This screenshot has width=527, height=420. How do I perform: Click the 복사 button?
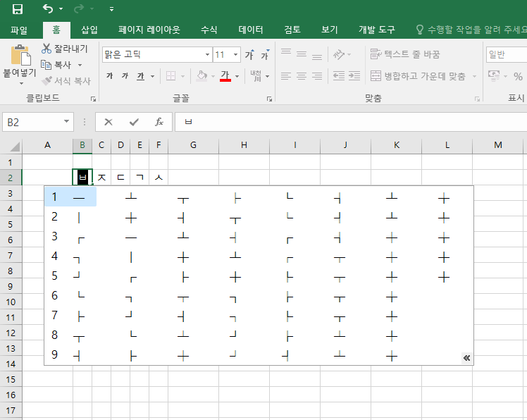[56, 65]
